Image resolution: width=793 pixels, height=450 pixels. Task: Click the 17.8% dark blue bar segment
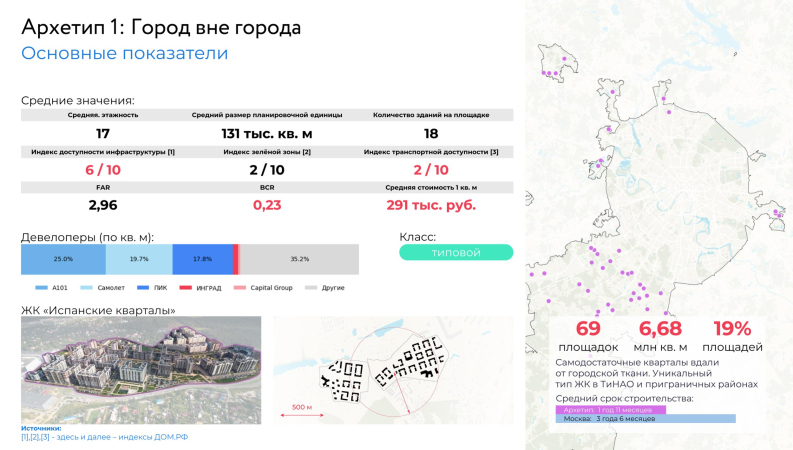201,259
